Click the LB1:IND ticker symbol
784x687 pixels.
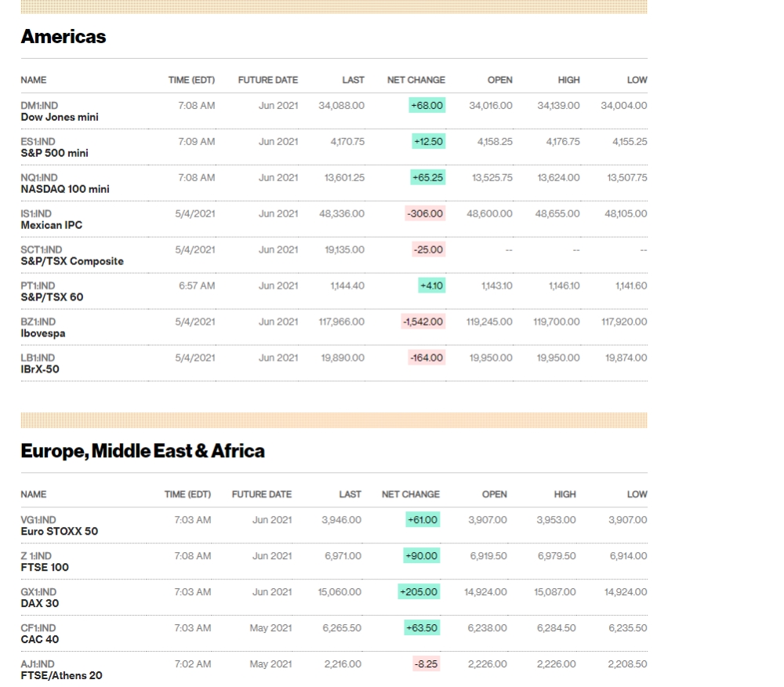(x=38, y=358)
